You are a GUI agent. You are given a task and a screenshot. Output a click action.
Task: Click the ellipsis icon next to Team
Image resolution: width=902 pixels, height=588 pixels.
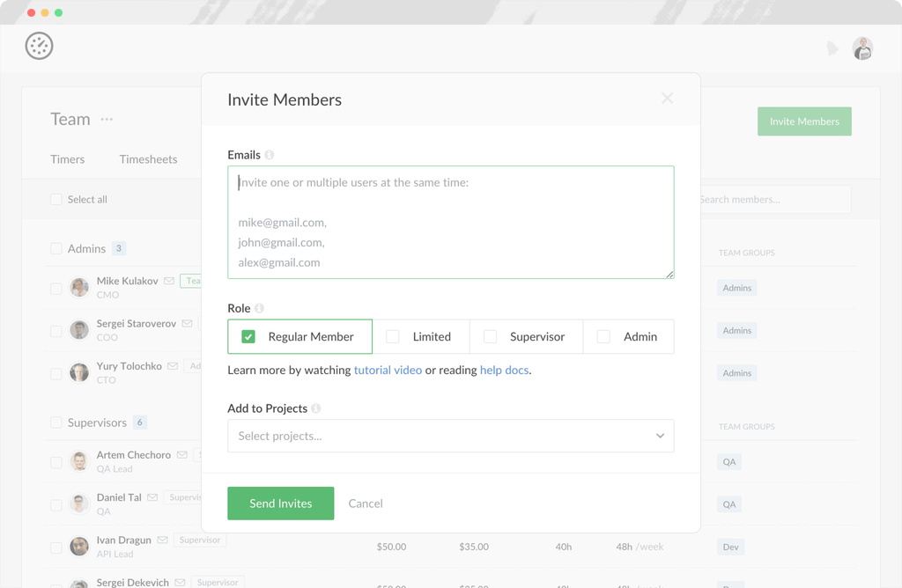click(x=108, y=118)
